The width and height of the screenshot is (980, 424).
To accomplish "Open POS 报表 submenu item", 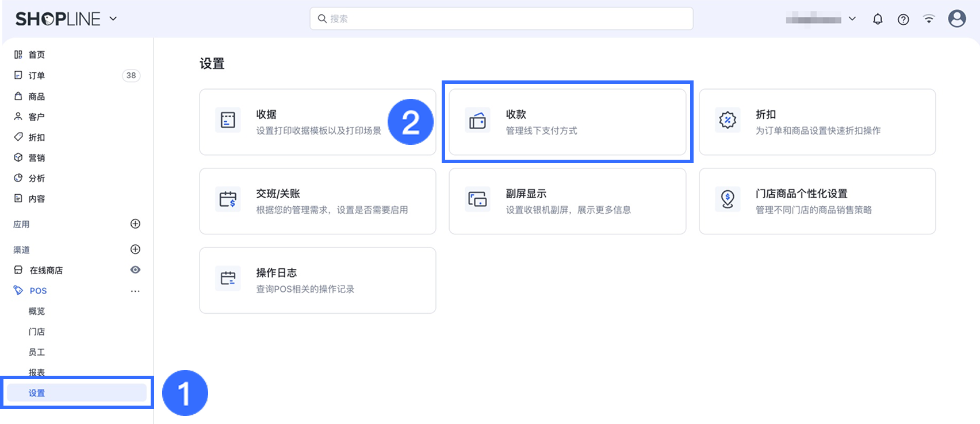I will click(37, 372).
